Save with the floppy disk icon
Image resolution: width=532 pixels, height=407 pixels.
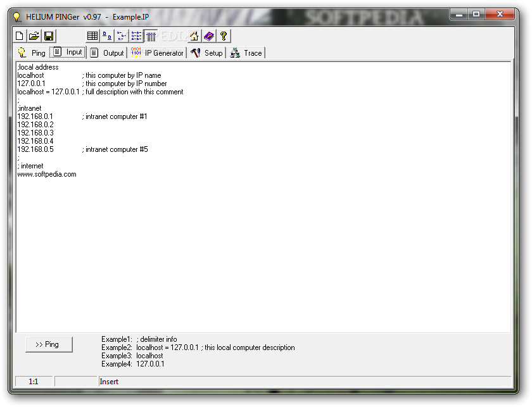coord(49,36)
